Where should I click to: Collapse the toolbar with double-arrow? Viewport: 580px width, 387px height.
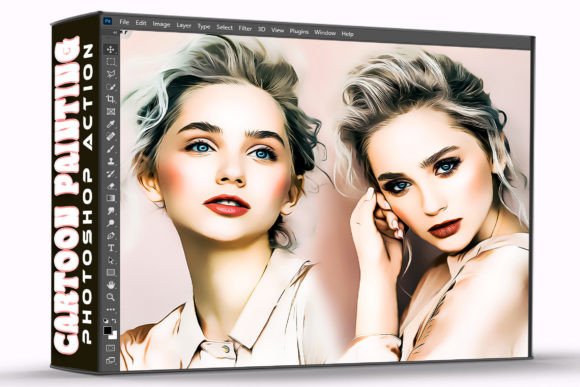(115, 33)
